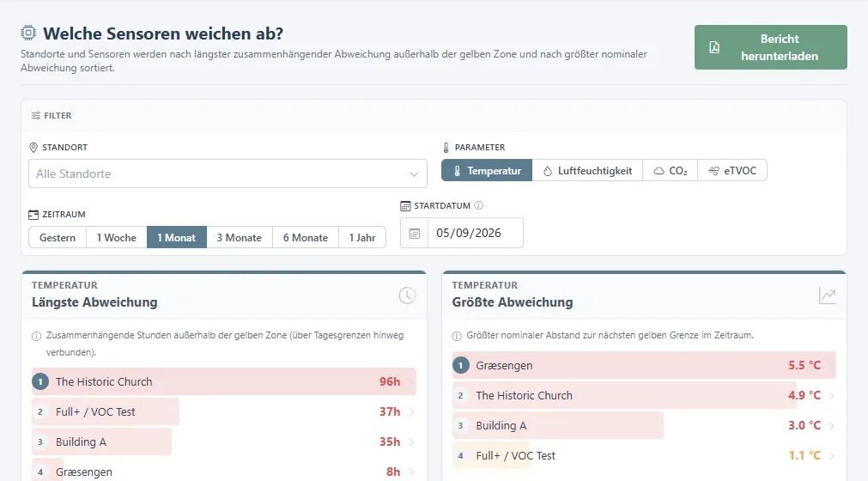The width and height of the screenshot is (868, 481).
Task: Expand chevron on the 1.1 °C row
Action: (832, 455)
